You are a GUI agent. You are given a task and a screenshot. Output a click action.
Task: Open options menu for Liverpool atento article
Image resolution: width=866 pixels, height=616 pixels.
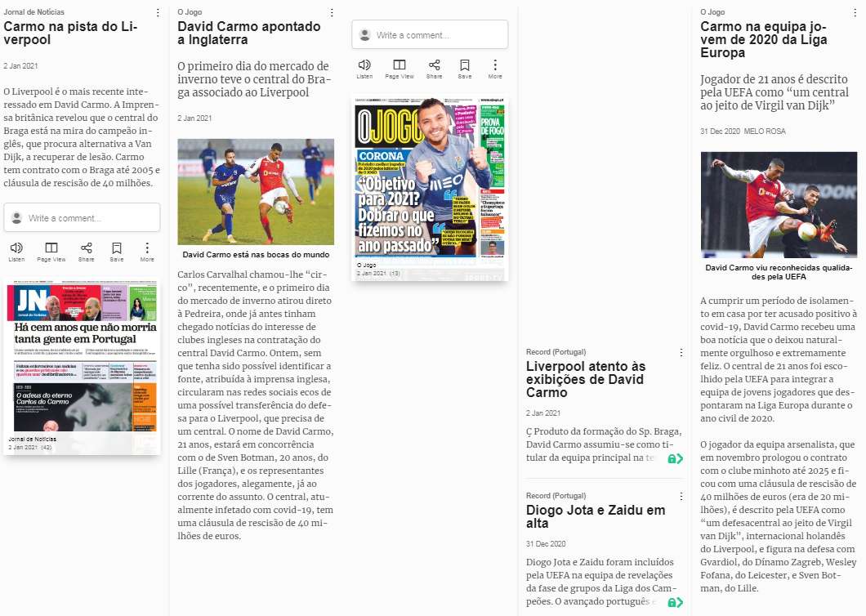pos(681,353)
